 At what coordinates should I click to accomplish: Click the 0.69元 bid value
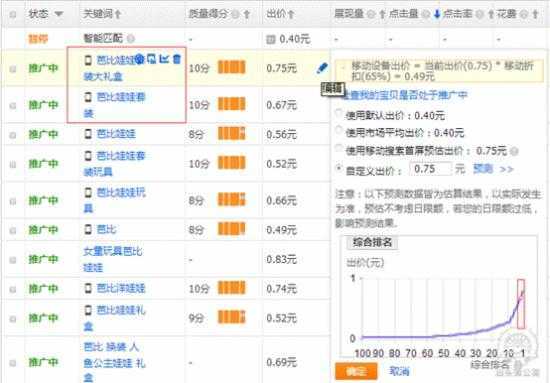click(x=281, y=362)
